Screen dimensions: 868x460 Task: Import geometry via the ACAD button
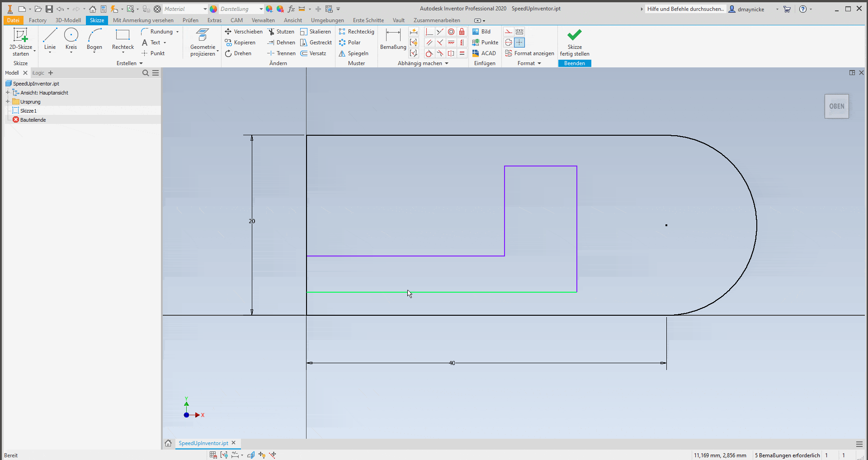click(485, 53)
